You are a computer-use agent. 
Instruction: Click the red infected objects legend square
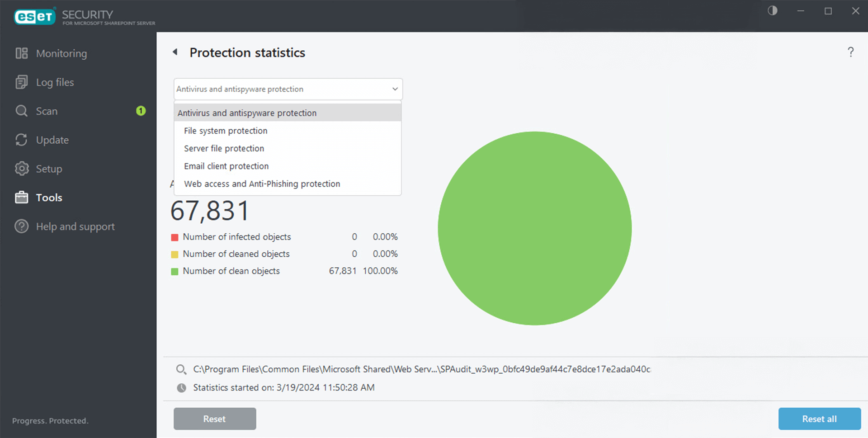175,236
